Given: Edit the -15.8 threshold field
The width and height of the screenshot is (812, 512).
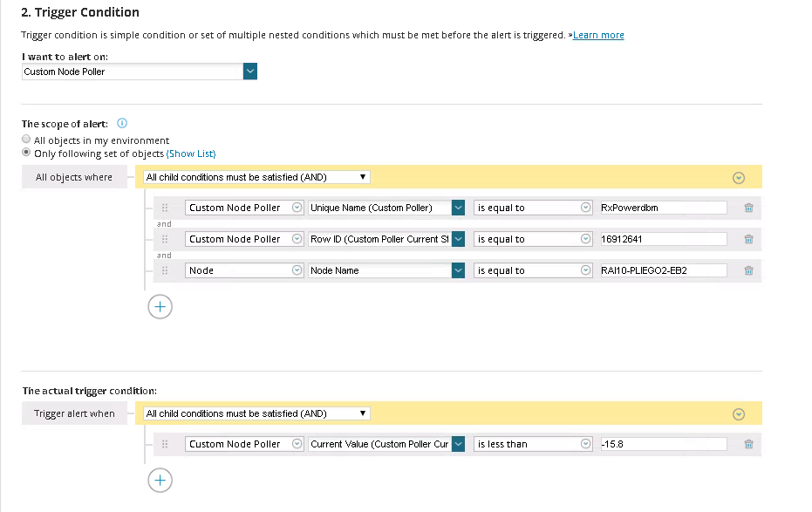Looking at the screenshot, I should point(664,444).
